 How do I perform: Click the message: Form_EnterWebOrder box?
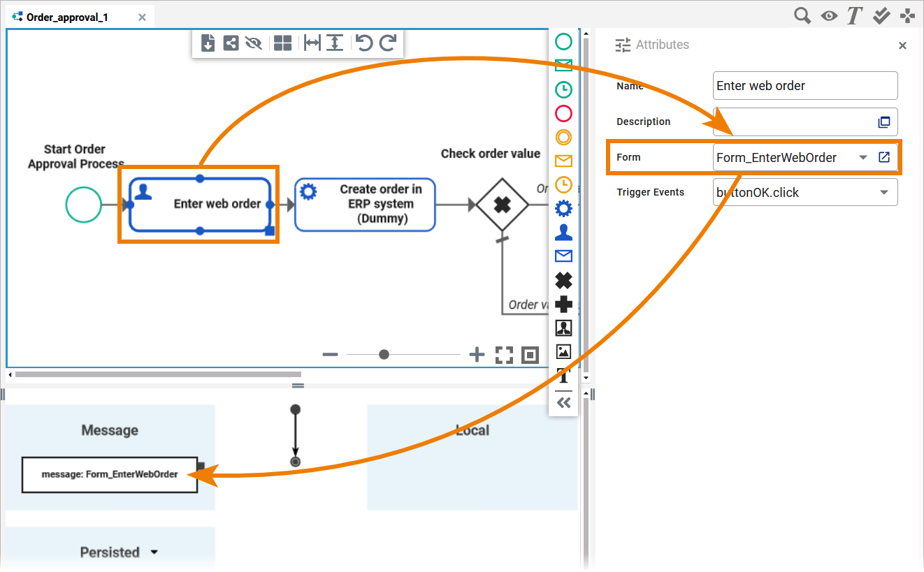tap(110, 474)
